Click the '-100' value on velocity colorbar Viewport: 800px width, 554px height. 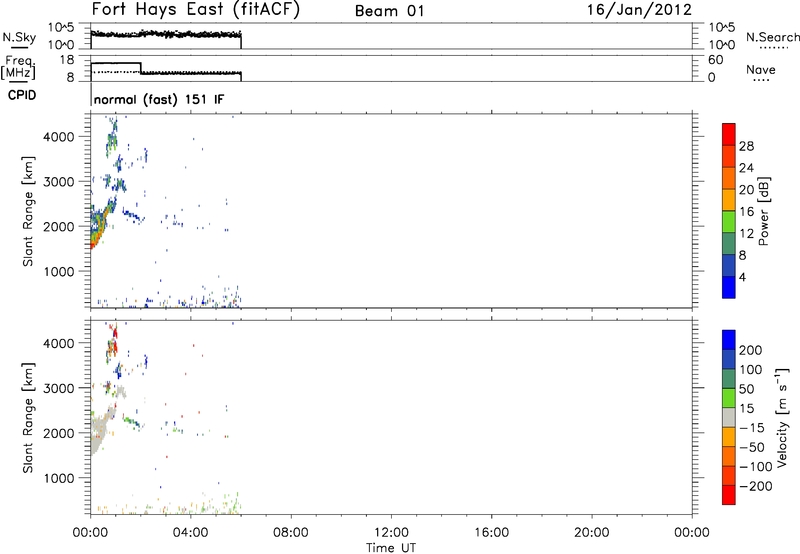point(756,466)
